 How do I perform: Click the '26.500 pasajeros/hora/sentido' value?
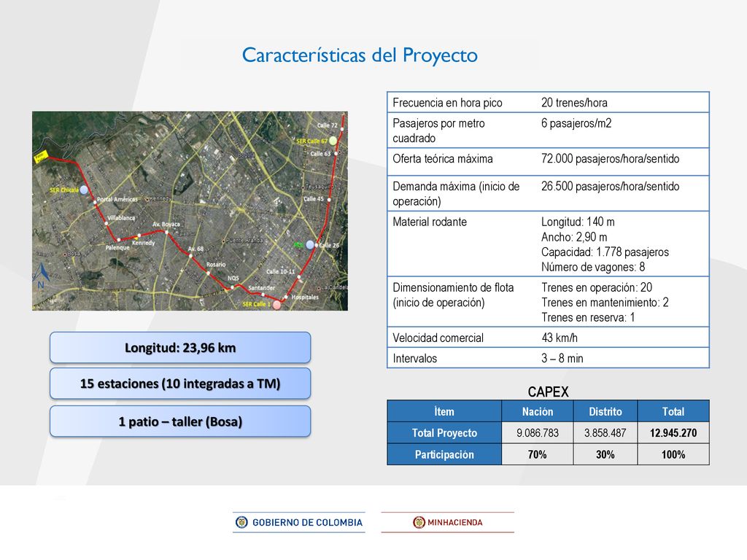coord(611,186)
